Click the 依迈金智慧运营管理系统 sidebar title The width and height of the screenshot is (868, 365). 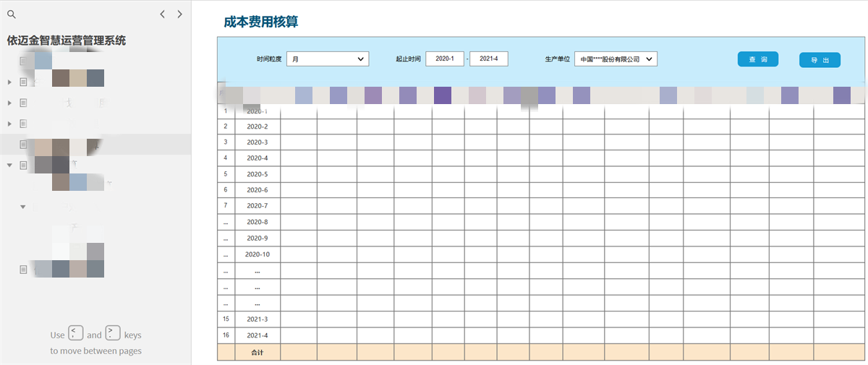[67, 40]
